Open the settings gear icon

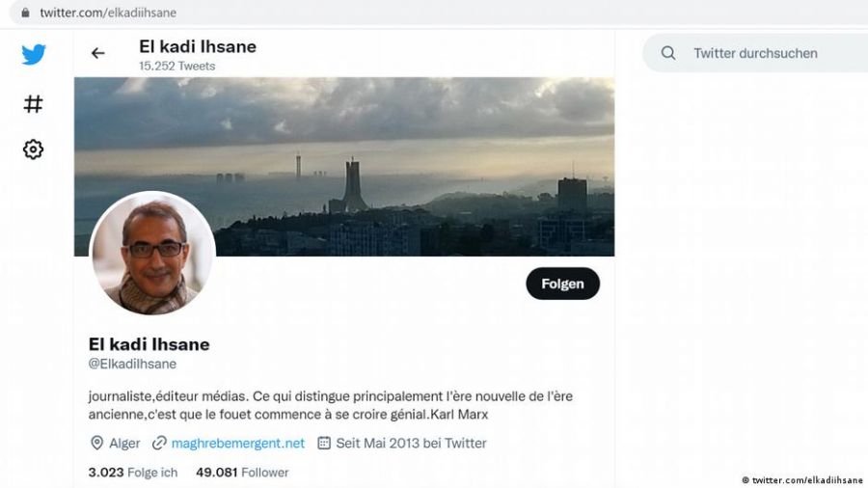coord(34,149)
